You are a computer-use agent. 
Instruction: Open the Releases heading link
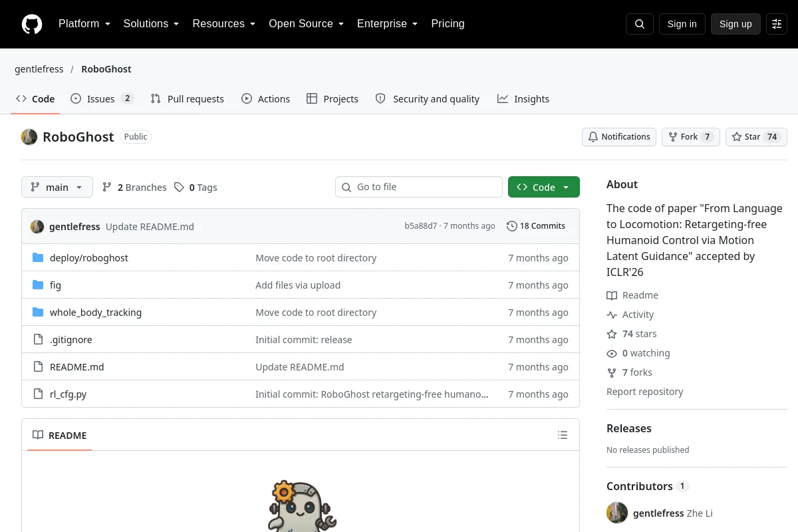click(629, 429)
